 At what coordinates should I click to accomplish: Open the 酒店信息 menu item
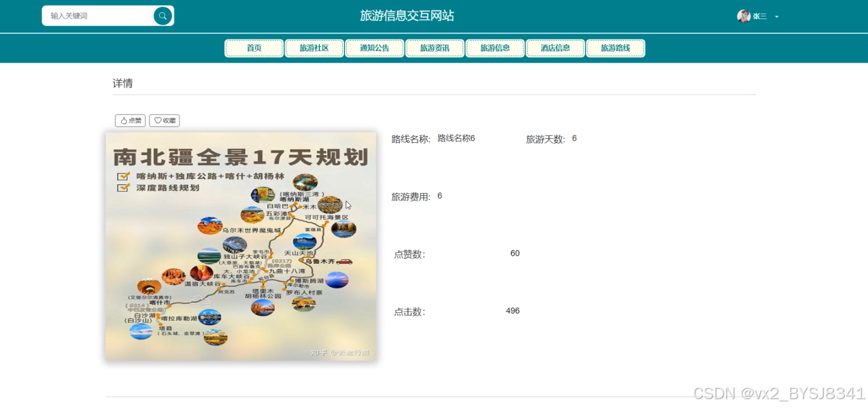[x=555, y=48]
